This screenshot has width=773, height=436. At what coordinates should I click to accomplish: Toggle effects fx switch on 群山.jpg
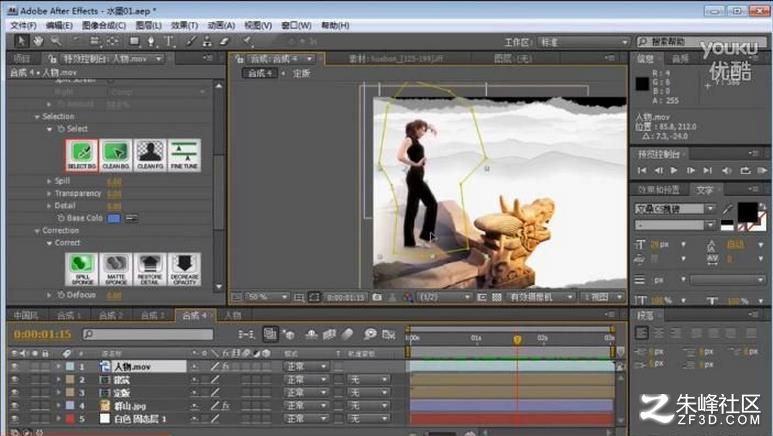(225, 405)
